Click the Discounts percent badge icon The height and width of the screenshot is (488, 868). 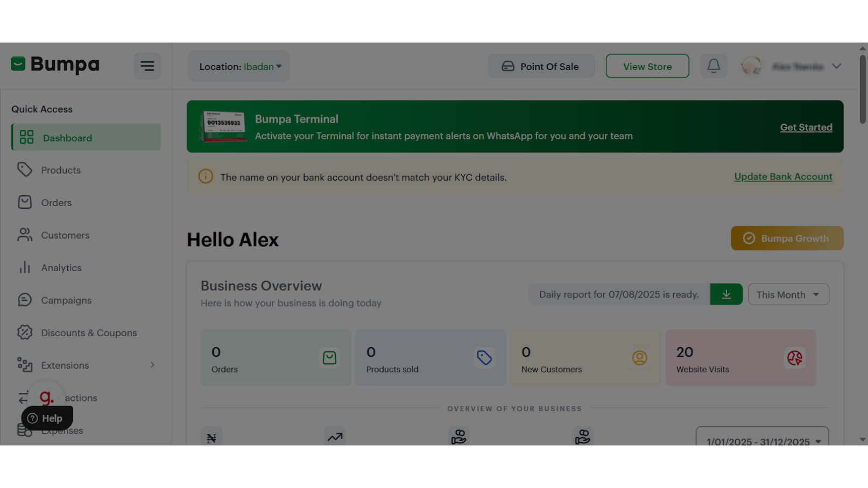25,332
